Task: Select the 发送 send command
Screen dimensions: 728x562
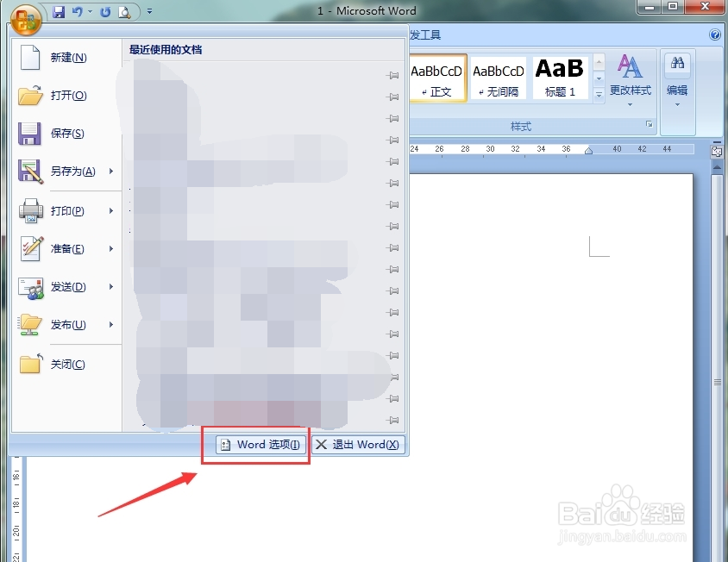Action: pos(69,286)
